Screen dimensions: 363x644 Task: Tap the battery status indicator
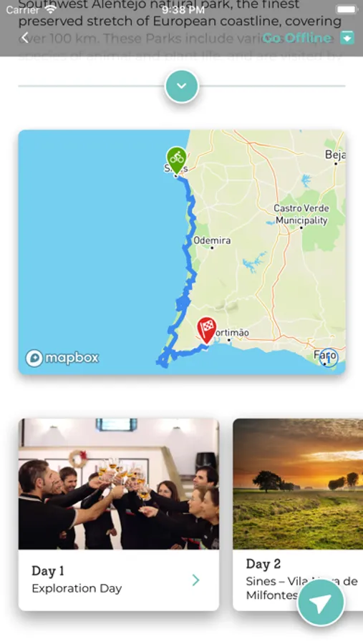[347, 9]
